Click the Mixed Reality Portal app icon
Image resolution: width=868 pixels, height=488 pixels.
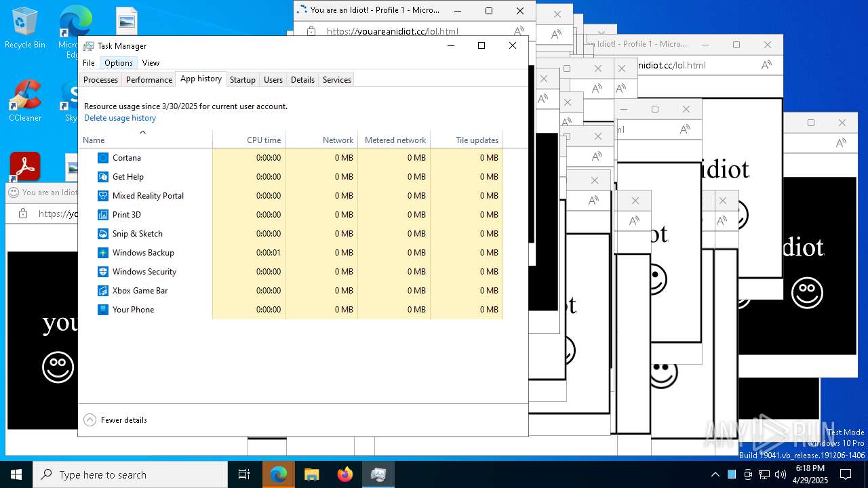[x=103, y=196]
